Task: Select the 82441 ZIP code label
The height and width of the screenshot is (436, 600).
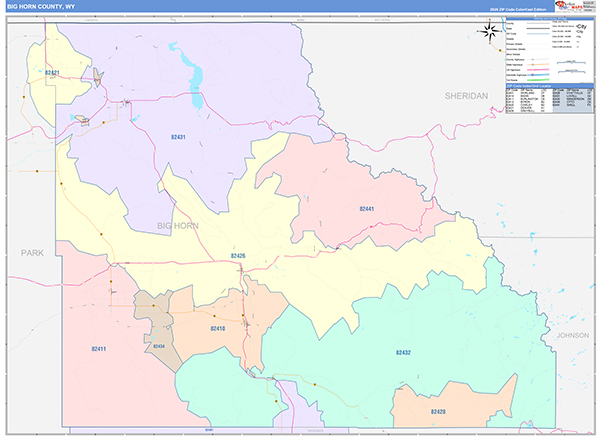Action: (x=367, y=209)
